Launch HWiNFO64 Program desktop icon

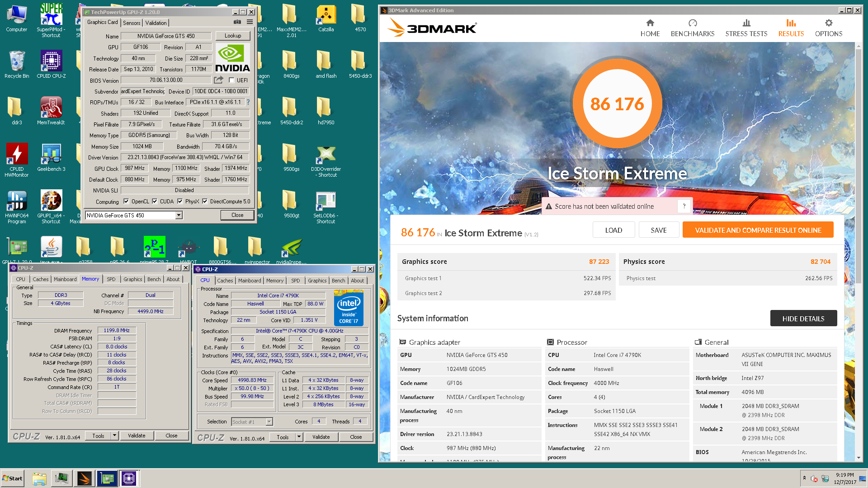point(17,207)
